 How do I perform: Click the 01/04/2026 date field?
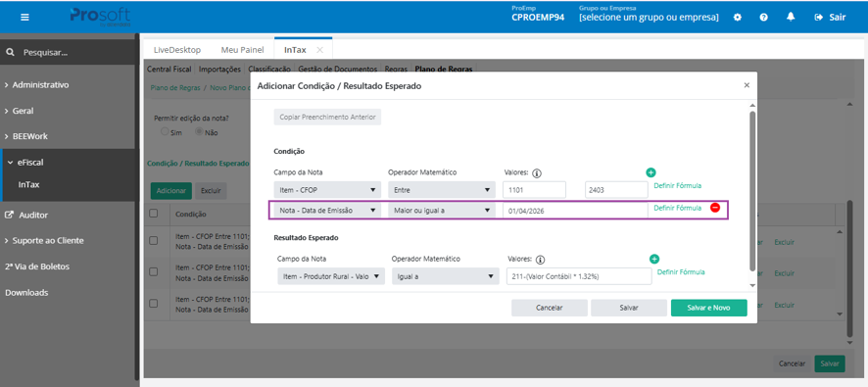575,211
